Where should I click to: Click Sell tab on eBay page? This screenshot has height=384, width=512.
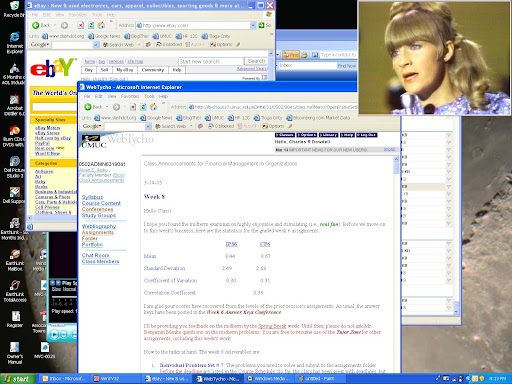[x=104, y=70]
